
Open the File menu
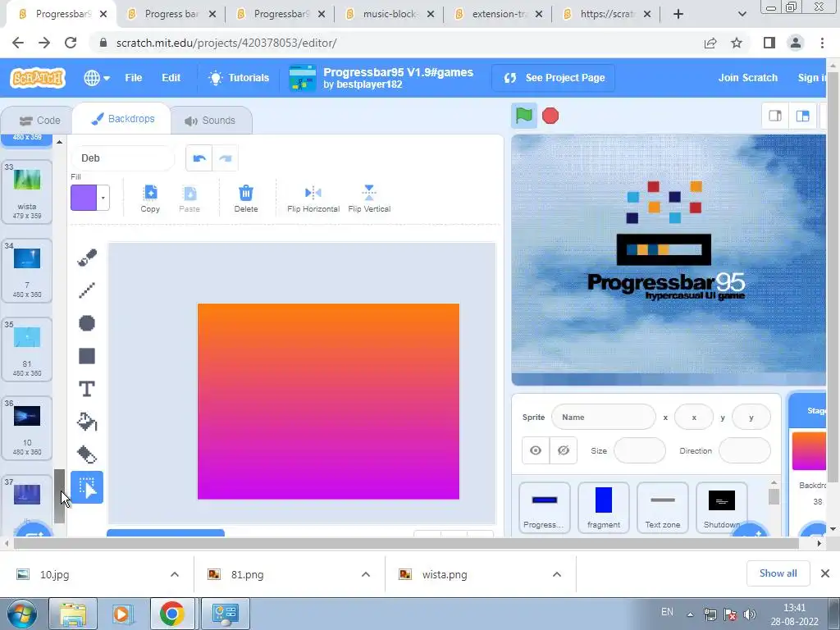(x=134, y=78)
